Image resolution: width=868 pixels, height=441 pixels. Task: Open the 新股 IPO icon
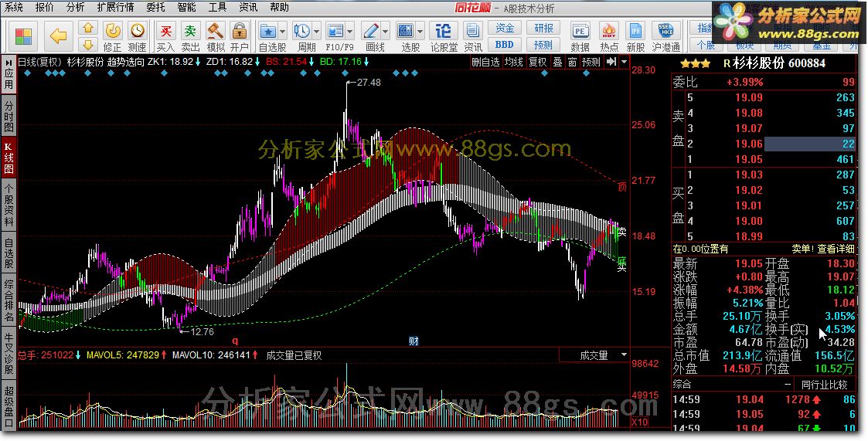(635, 36)
